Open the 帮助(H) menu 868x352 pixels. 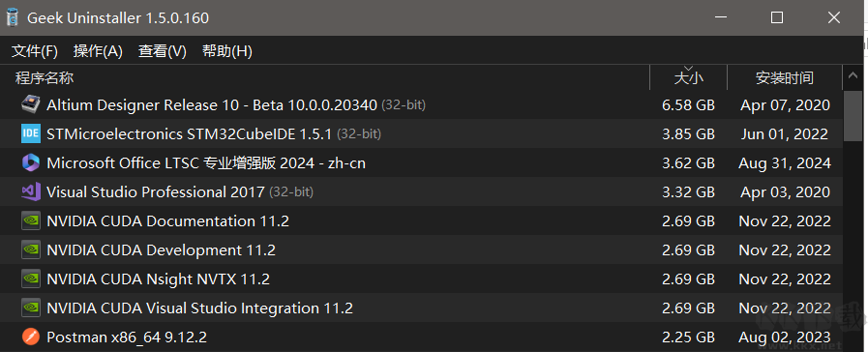click(x=227, y=51)
